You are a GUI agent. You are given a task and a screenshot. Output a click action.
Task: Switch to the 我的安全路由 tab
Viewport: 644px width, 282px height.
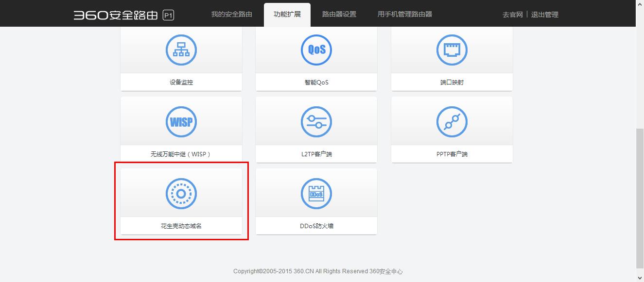tap(231, 14)
